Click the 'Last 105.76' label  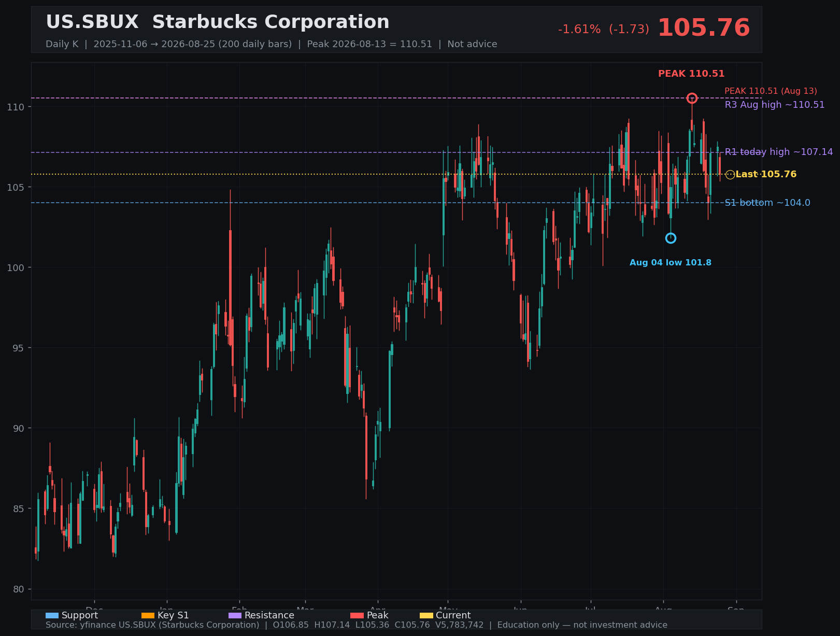[766, 174]
